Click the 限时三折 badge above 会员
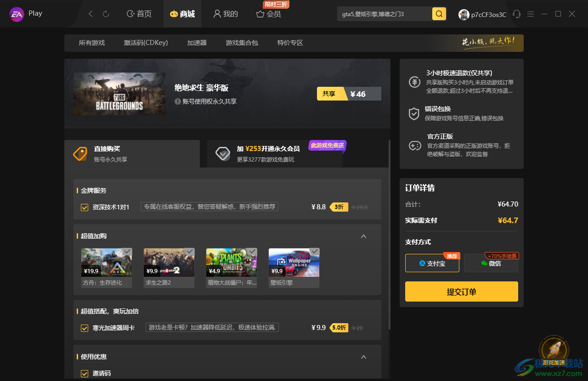Image resolution: width=588 pixels, height=381 pixels. [276, 5]
